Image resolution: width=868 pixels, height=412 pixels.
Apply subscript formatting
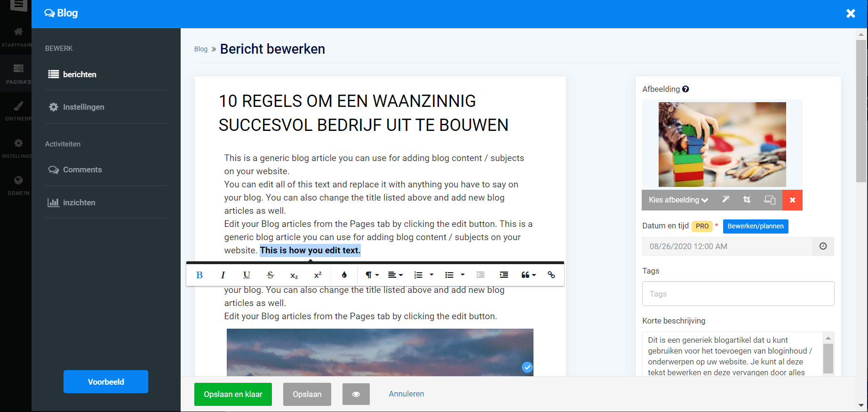tap(294, 275)
